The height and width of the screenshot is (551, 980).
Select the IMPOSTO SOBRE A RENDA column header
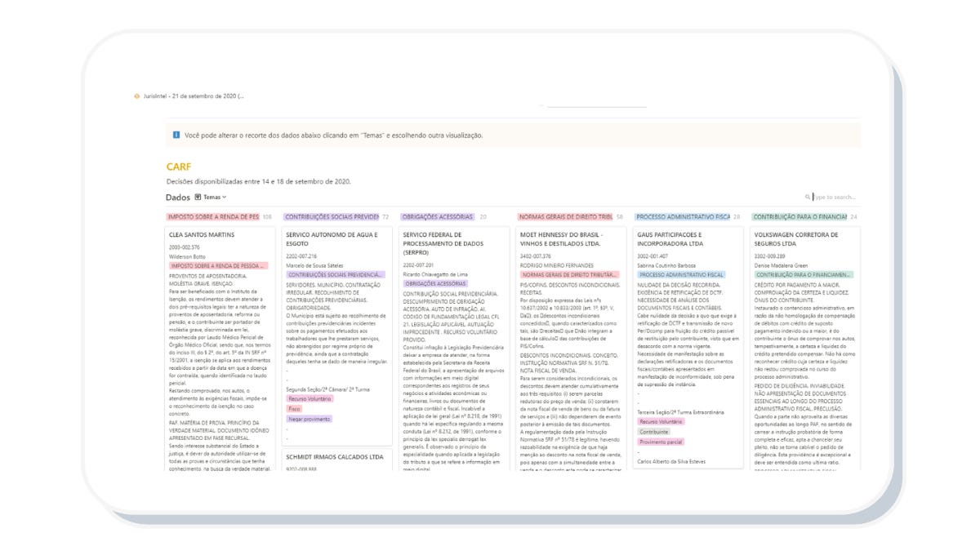(x=212, y=217)
